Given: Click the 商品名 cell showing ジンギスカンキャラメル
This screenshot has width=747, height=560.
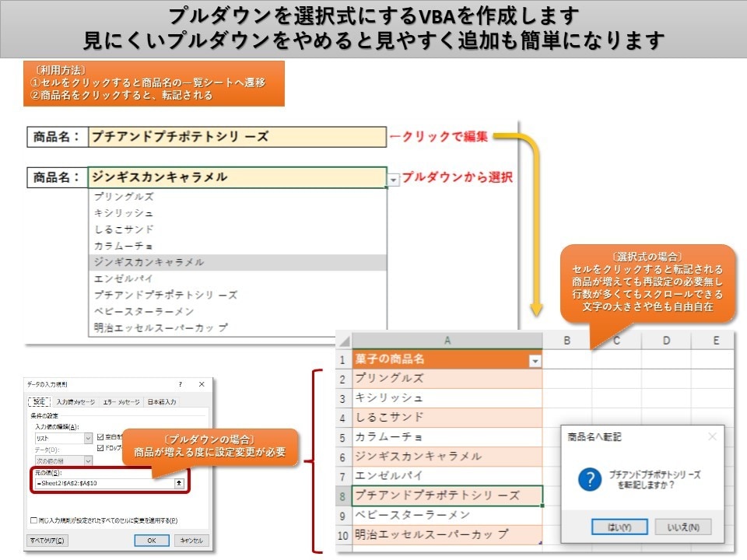Looking at the screenshot, I should (237, 177).
